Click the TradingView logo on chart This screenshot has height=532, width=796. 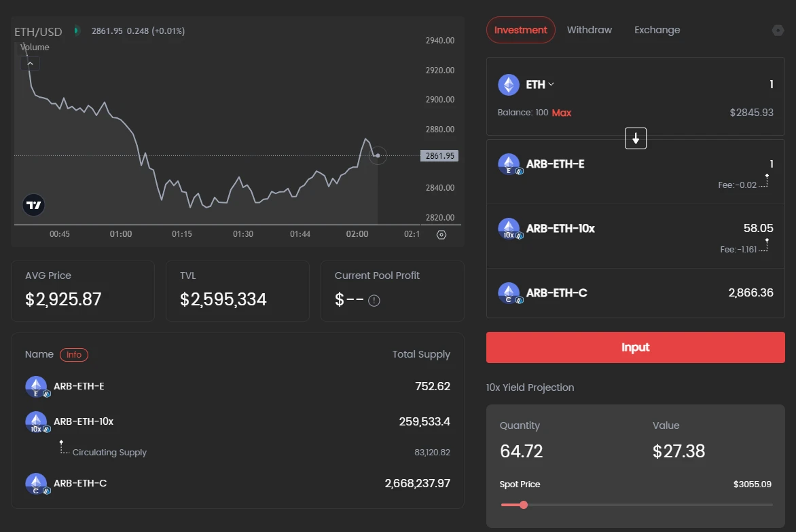[x=34, y=205]
